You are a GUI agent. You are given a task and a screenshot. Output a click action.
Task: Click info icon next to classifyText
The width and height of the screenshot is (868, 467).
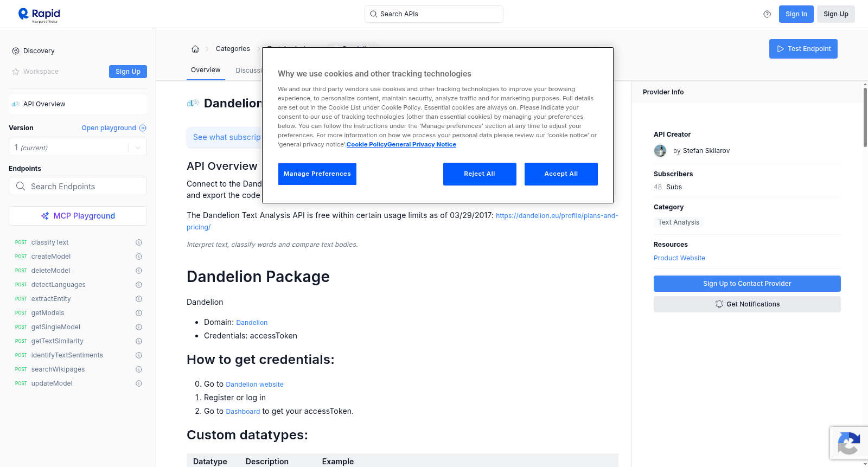[x=139, y=242]
